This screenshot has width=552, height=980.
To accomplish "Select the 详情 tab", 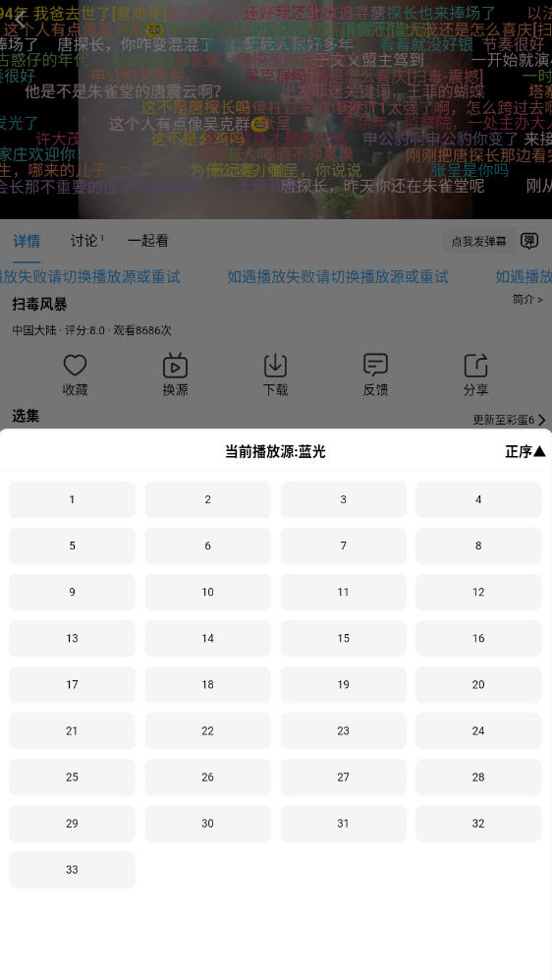I will pyautogui.click(x=27, y=241).
